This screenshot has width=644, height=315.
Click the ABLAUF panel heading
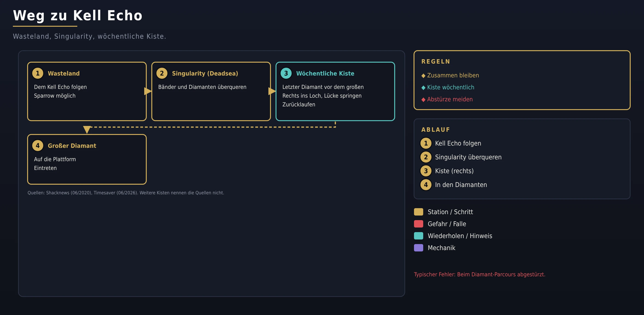click(436, 130)
